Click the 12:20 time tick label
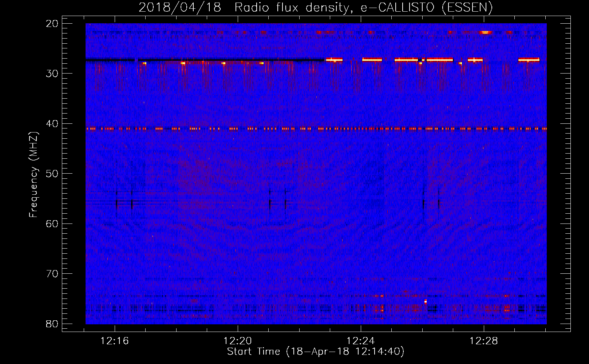This screenshot has width=589, height=364. [x=238, y=341]
